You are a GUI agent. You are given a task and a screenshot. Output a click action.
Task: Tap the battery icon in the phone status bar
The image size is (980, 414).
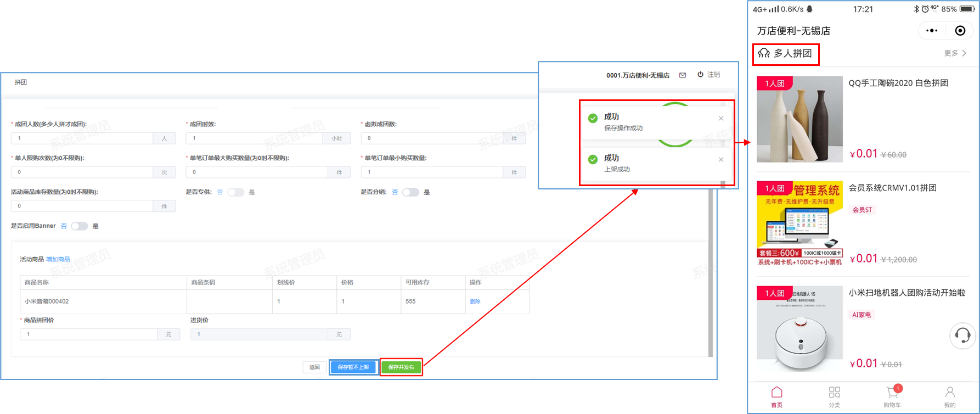[x=967, y=9]
